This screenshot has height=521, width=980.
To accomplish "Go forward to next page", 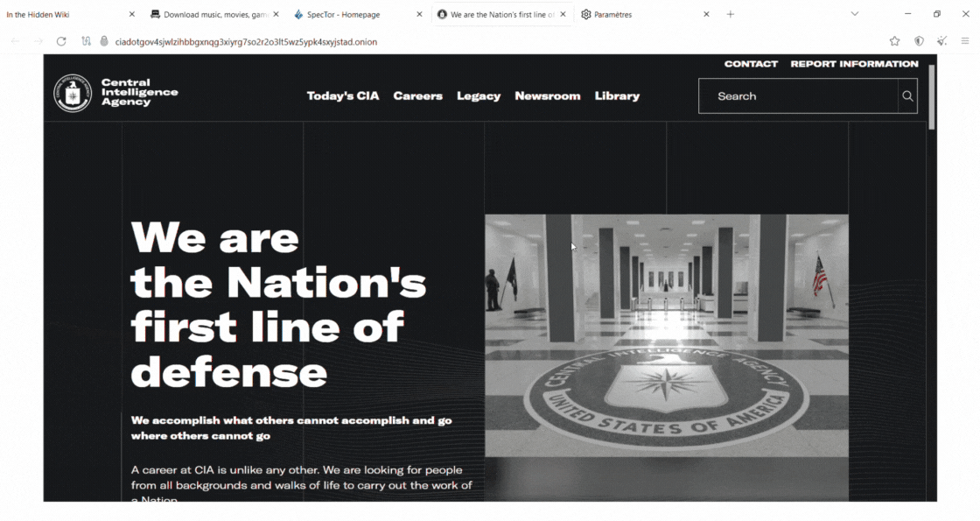I will tap(38, 41).
